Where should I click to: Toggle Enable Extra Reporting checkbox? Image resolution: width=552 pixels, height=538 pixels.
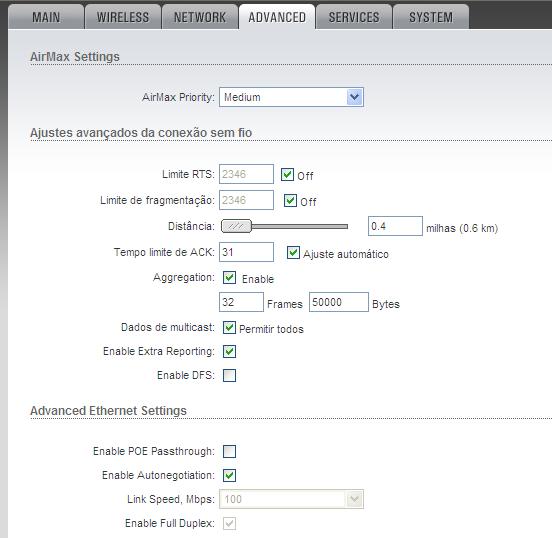229,351
